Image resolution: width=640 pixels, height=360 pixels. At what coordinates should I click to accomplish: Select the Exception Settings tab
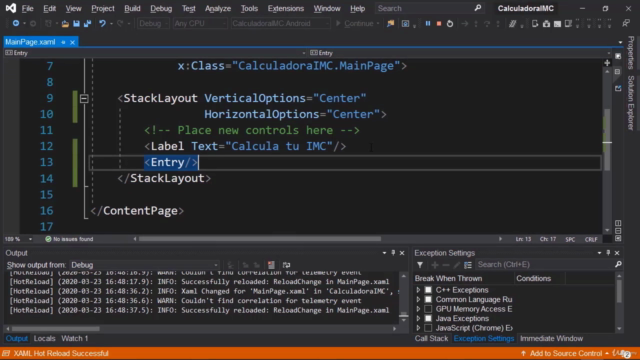click(484, 338)
